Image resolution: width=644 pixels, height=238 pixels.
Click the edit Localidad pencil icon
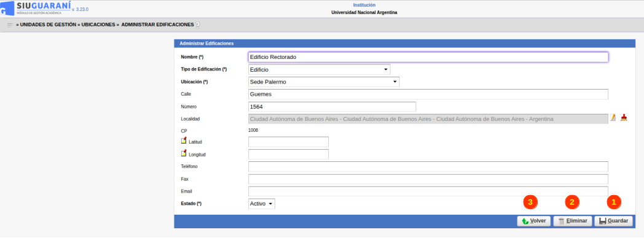(x=613, y=118)
